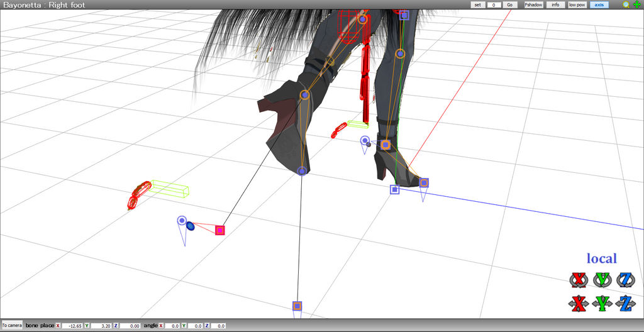Click the blue Z-axis move icon
The width and height of the screenshot is (644, 332).
[x=626, y=304]
